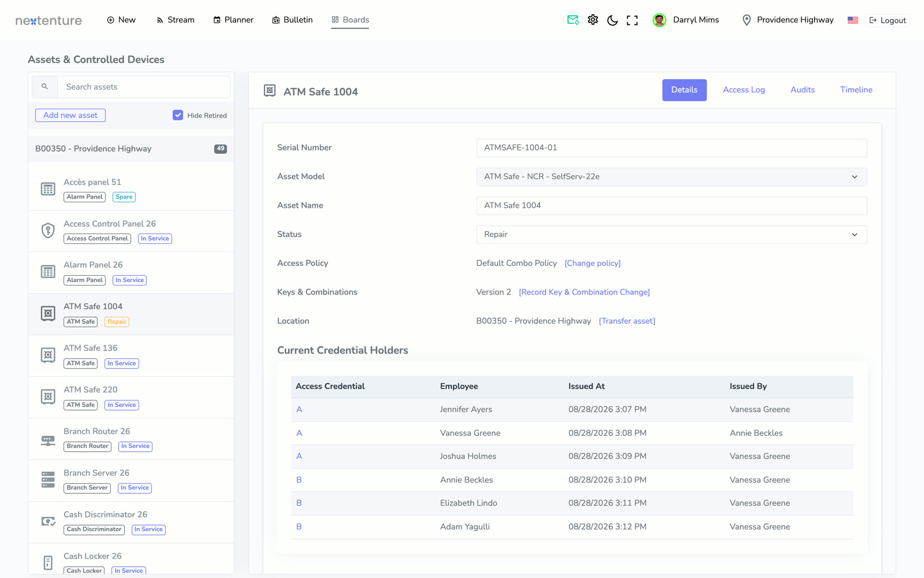
Task: Select Cash Discriminator 26 icon
Action: pyautogui.click(x=48, y=522)
